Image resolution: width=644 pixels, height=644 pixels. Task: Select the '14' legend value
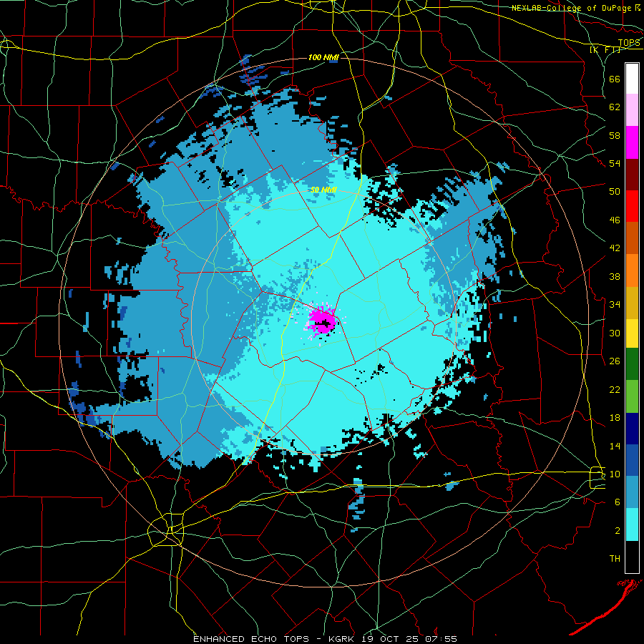(x=615, y=446)
